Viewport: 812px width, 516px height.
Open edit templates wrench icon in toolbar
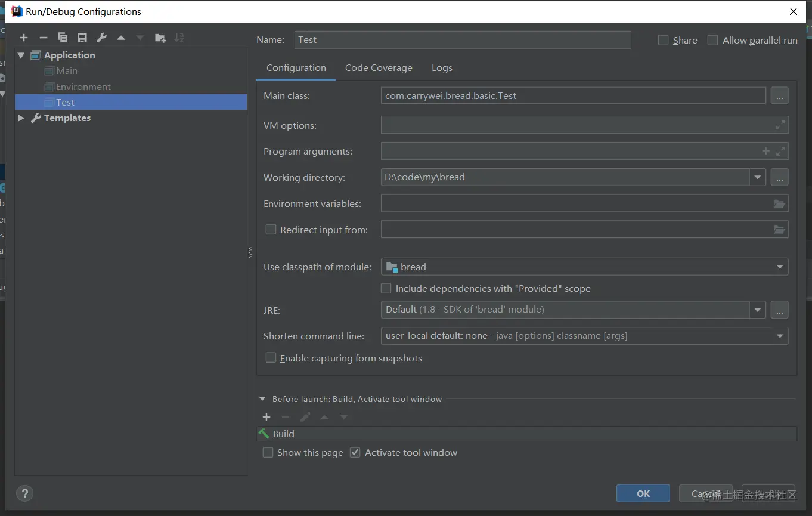click(101, 38)
